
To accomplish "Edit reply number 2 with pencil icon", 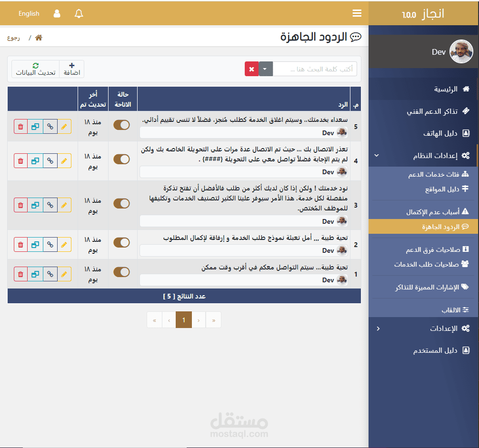I will click(64, 245).
